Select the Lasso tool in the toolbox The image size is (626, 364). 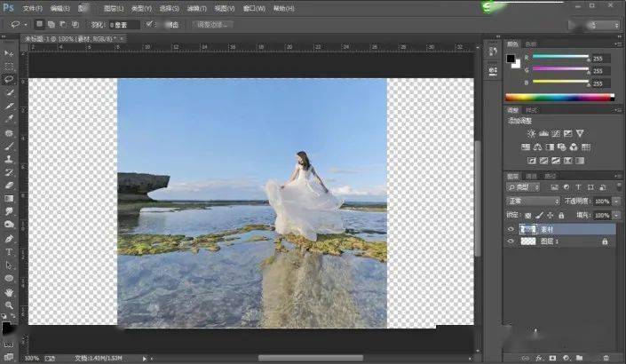point(9,79)
